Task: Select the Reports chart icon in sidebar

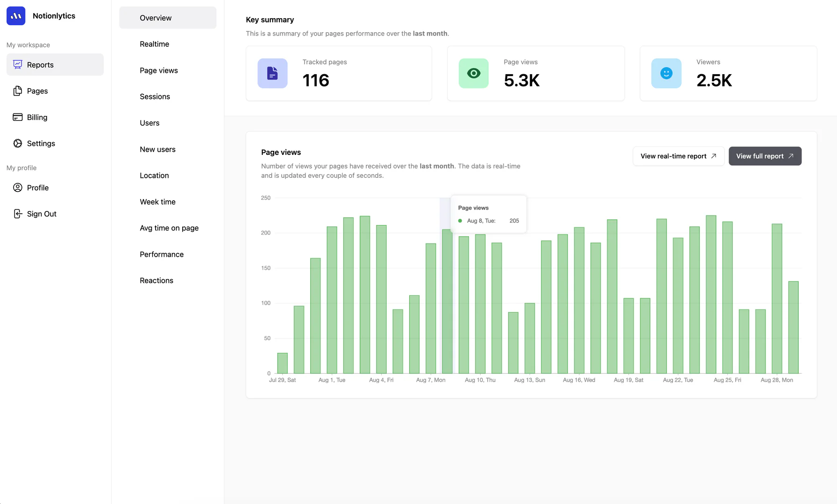Action: pos(17,64)
